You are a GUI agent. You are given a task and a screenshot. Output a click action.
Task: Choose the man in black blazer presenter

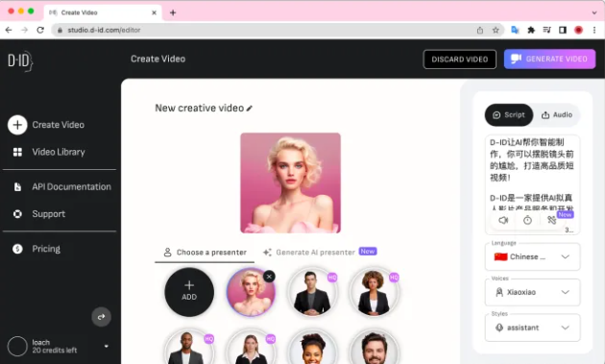pyautogui.click(x=312, y=292)
